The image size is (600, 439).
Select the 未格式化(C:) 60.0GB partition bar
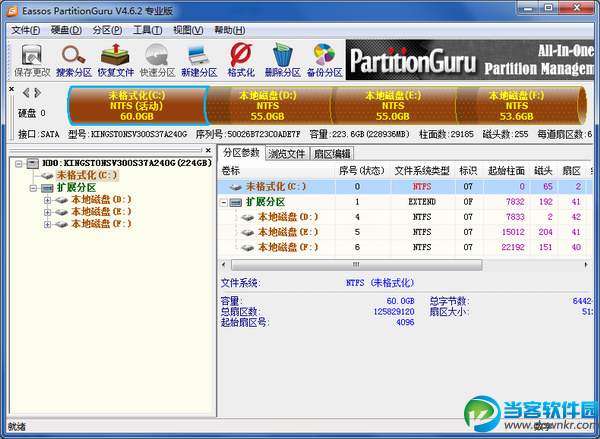[x=137, y=106]
